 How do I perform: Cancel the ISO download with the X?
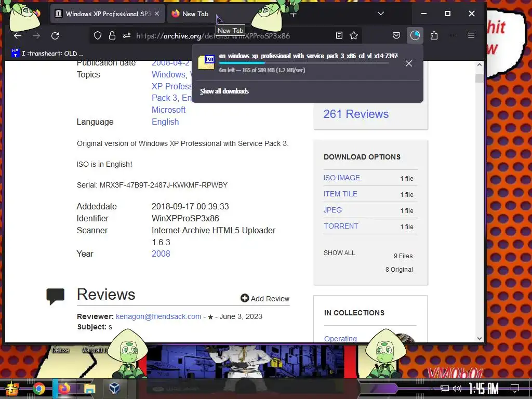(x=409, y=63)
